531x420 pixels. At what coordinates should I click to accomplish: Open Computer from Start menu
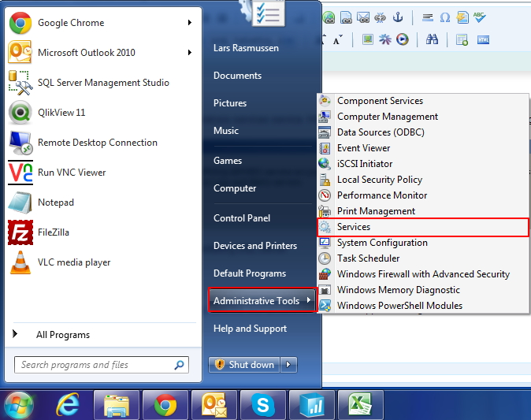[x=235, y=188]
